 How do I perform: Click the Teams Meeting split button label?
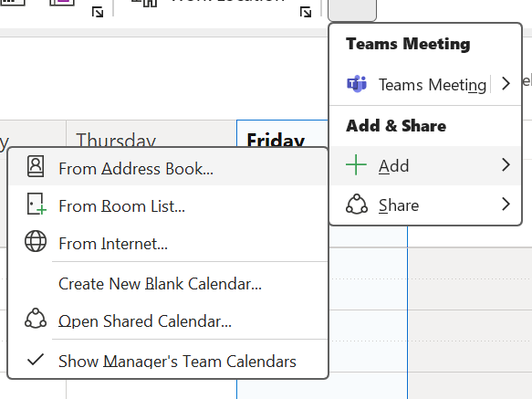pos(433,85)
